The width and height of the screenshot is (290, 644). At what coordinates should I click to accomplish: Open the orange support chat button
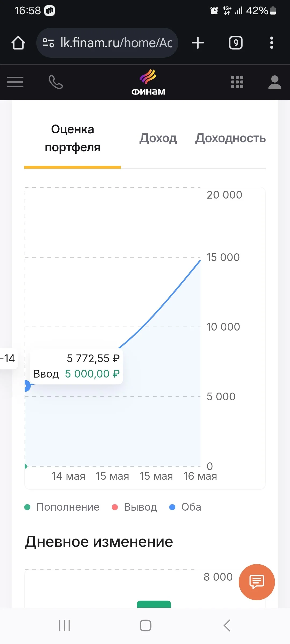tap(257, 582)
